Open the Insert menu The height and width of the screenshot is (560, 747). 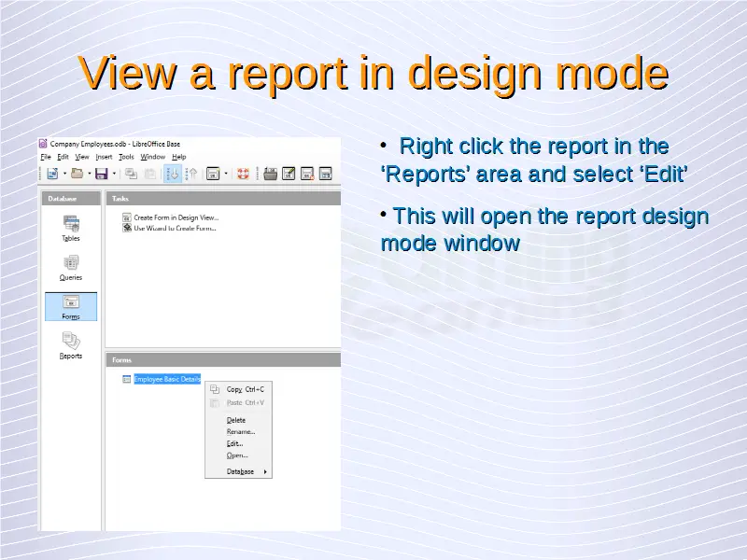coord(104,157)
